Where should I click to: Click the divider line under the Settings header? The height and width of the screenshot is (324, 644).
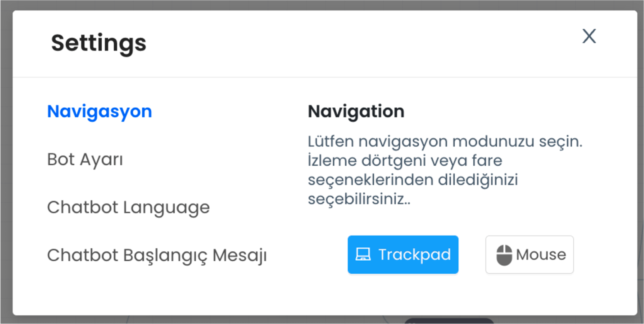(325, 77)
